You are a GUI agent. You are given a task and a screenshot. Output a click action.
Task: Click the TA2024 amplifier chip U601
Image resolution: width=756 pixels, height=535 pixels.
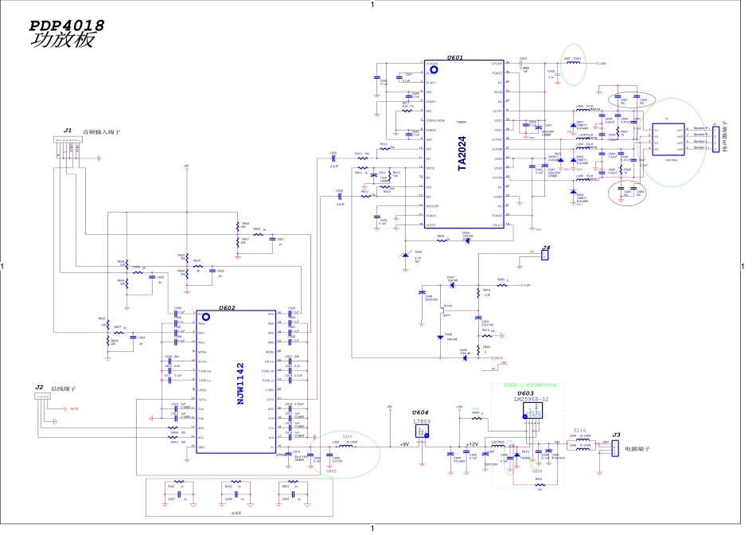pos(462,144)
